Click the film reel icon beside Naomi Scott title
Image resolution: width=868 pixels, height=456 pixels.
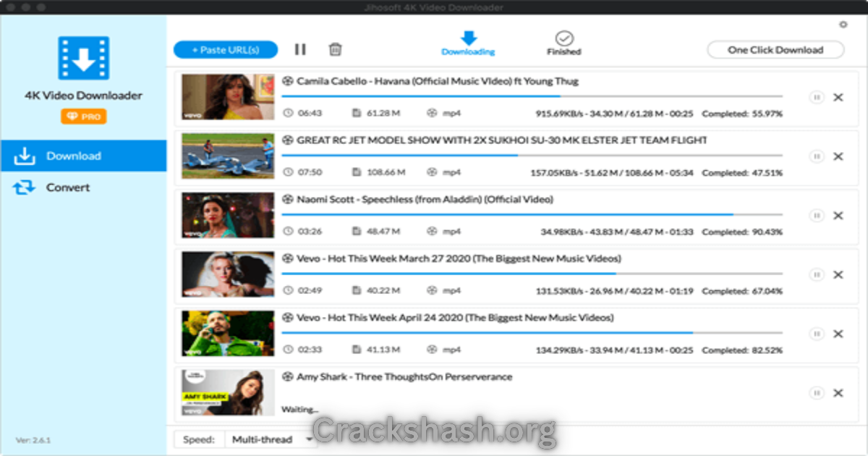point(287,200)
